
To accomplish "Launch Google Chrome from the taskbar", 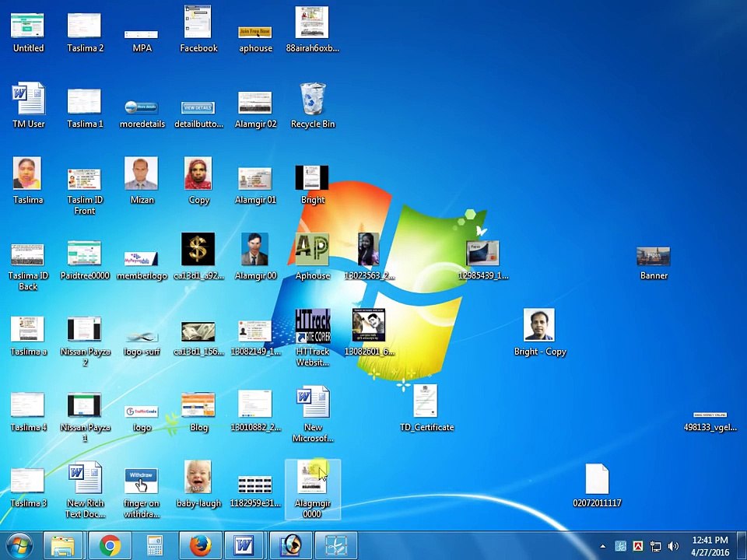I will pos(110,546).
